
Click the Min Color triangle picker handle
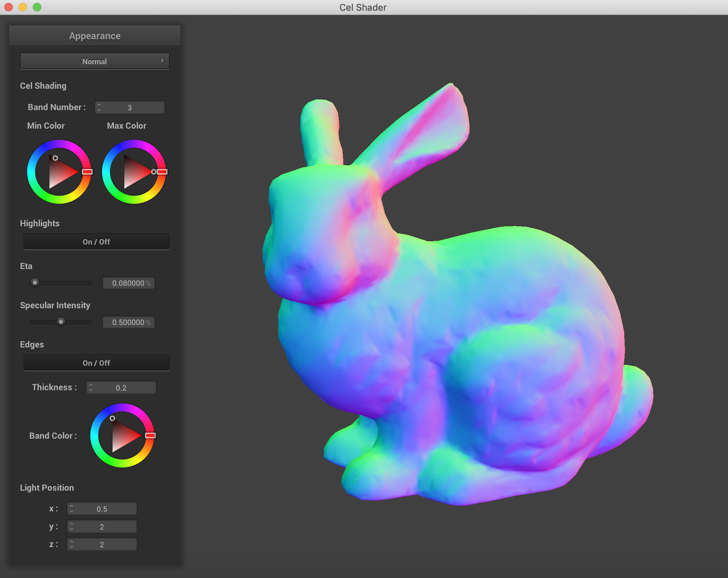pos(55,158)
